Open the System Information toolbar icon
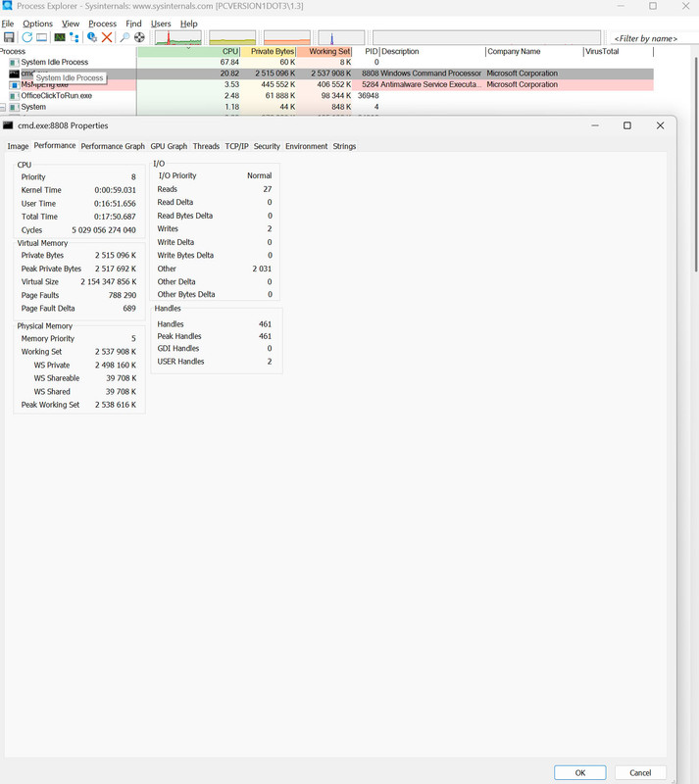699x784 pixels. (60, 37)
